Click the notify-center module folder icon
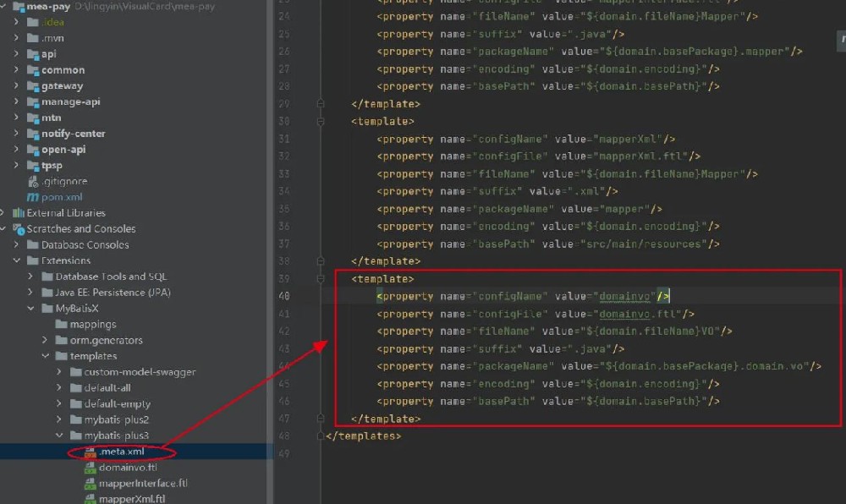 pyautogui.click(x=33, y=134)
